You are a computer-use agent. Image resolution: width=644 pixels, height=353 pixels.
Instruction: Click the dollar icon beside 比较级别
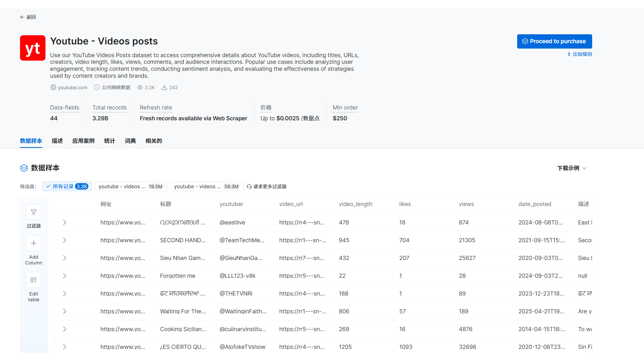coord(569,54)
